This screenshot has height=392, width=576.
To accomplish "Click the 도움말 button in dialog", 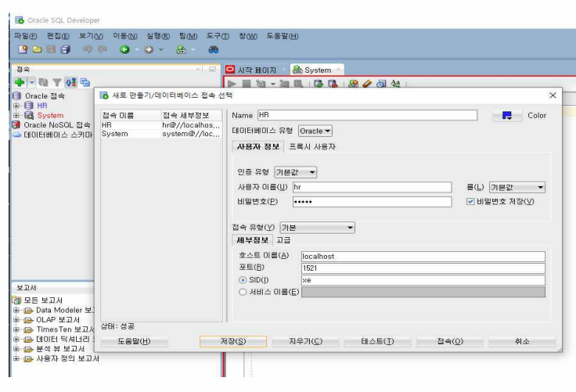I will (x=134, y=341).
